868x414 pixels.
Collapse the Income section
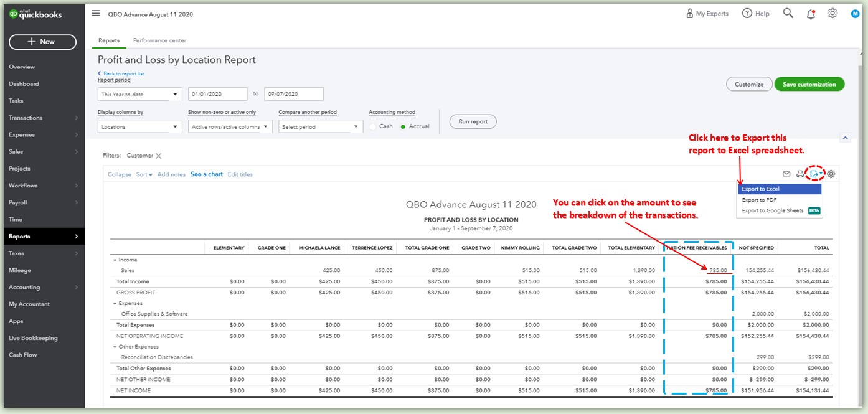(x=115, y=260)
